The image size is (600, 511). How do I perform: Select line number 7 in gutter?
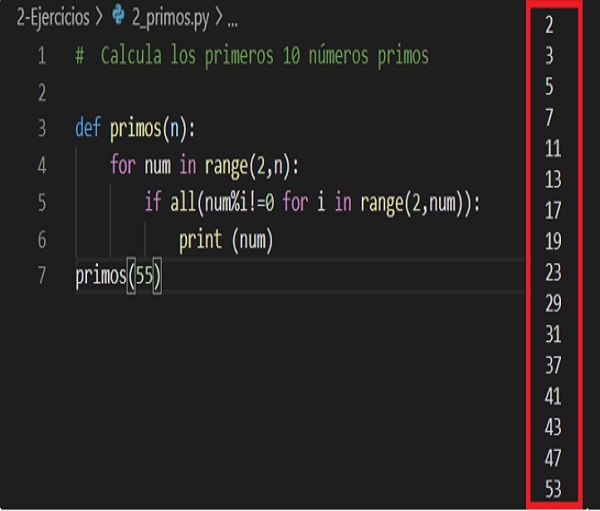42,275
